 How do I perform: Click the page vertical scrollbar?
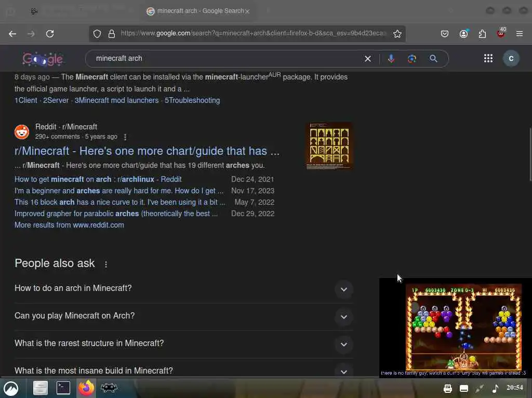pos(530,154)
